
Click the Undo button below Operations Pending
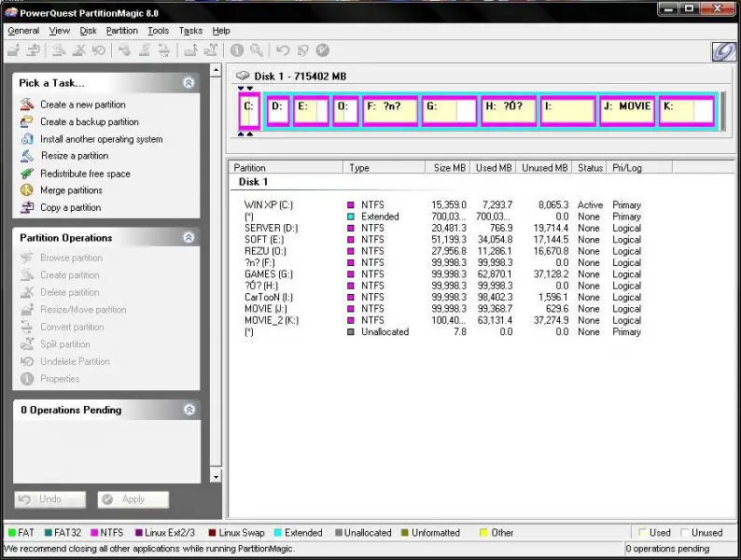click(50, 499)
